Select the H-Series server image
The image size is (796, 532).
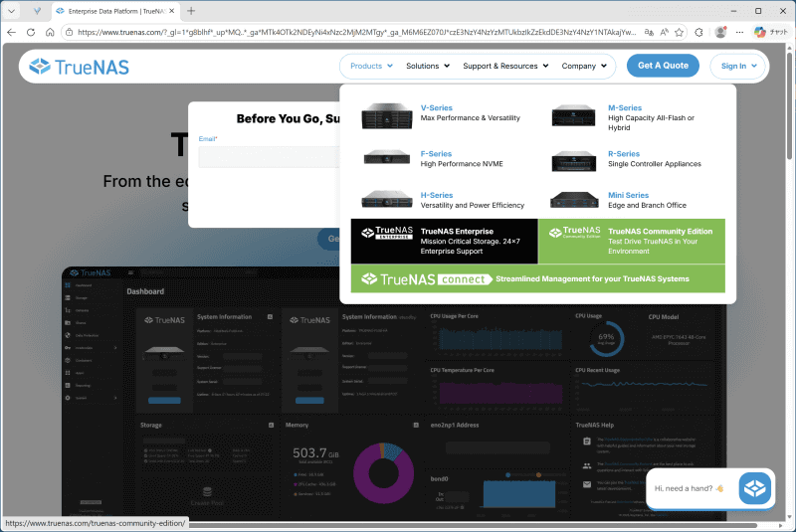387,199
